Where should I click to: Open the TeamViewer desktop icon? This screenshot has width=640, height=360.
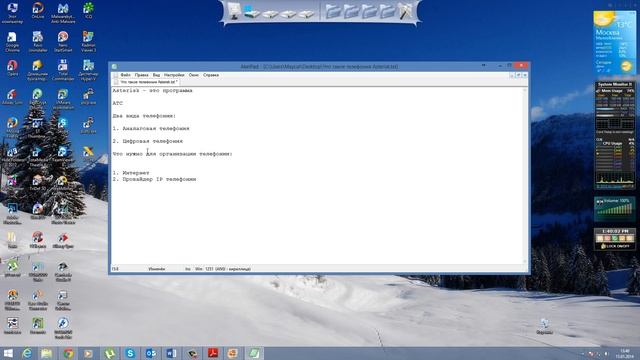click(63, 154)
